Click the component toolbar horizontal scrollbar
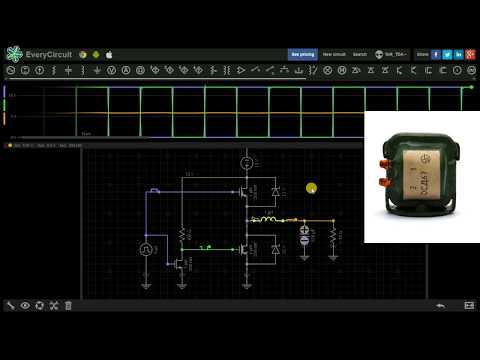 click(x=157, y=79)
